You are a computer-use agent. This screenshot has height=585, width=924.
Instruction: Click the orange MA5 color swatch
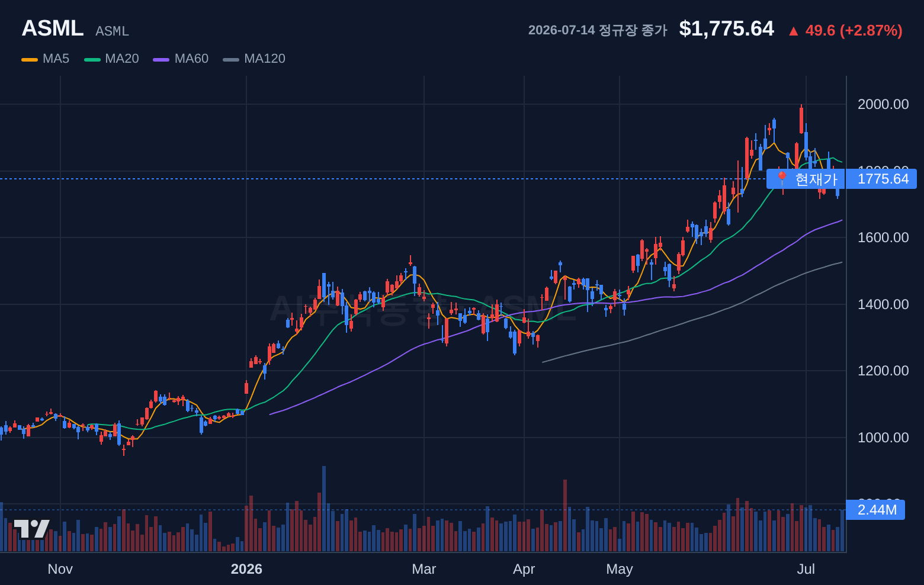click(x=30, y=59)
